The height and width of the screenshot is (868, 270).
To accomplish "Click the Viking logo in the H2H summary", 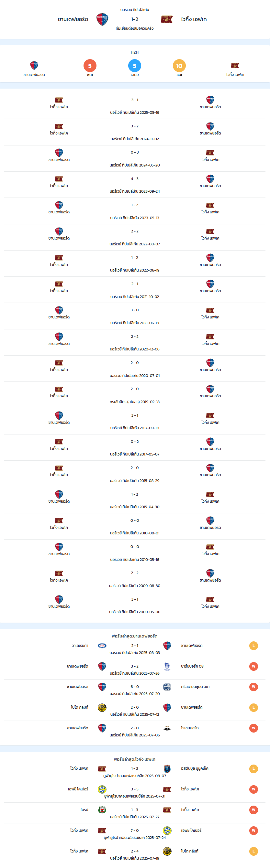I will tap(235, 65).
